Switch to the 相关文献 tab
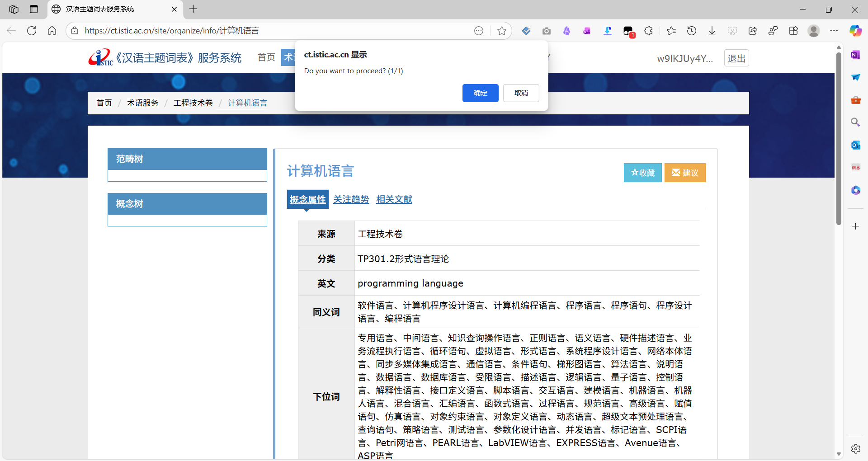The image size is (868, 461). click(x=394, y=199)
